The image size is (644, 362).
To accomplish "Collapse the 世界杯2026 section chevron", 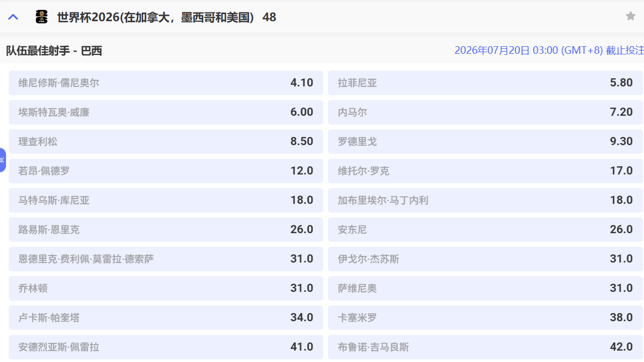I will (13, 17).
